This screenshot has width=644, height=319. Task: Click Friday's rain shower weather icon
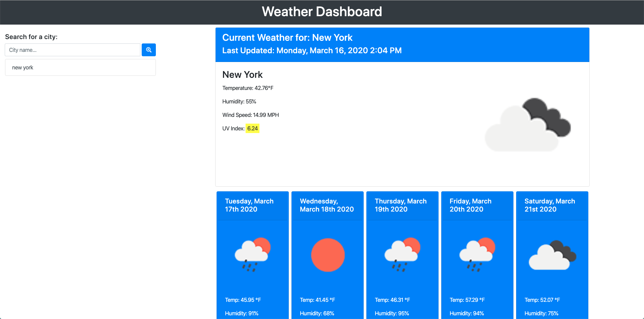tap(477, 255)
